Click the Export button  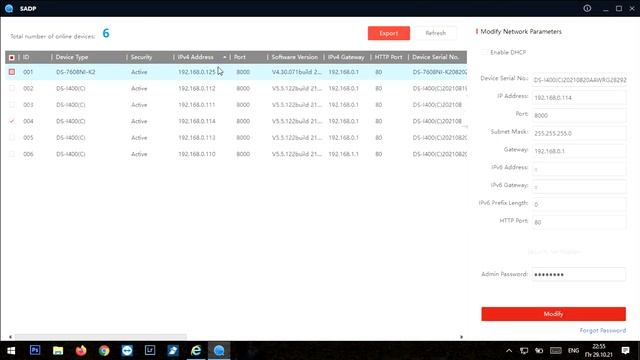[389, 33]
